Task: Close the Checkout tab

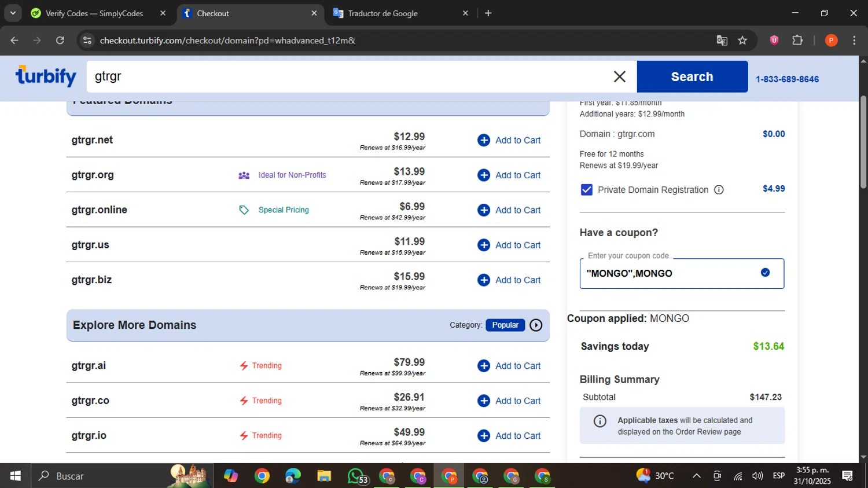Action: (x=314, y=13)
